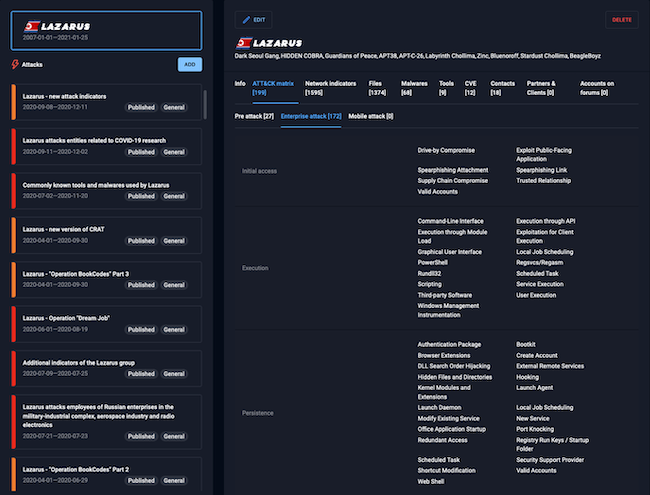Screen dimensions: 650x495
Task: Open 'Lazarus - new attack indicators' entry
Action: (x=108, y=102)
